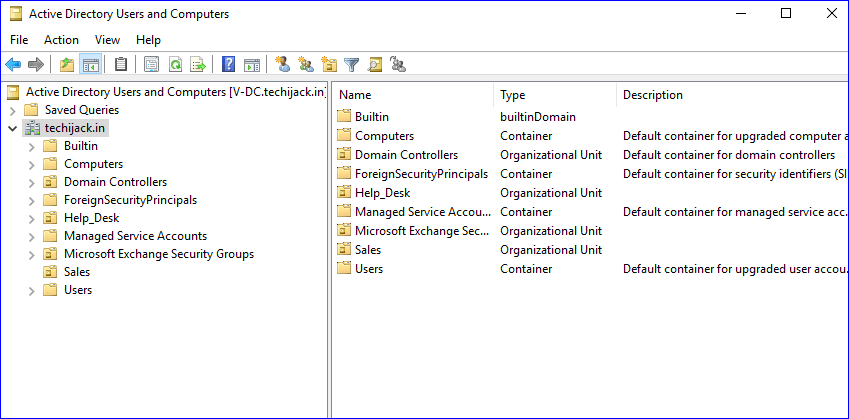Click Container type of Users row
Viewport: 849px width, 419px height.
526,269
